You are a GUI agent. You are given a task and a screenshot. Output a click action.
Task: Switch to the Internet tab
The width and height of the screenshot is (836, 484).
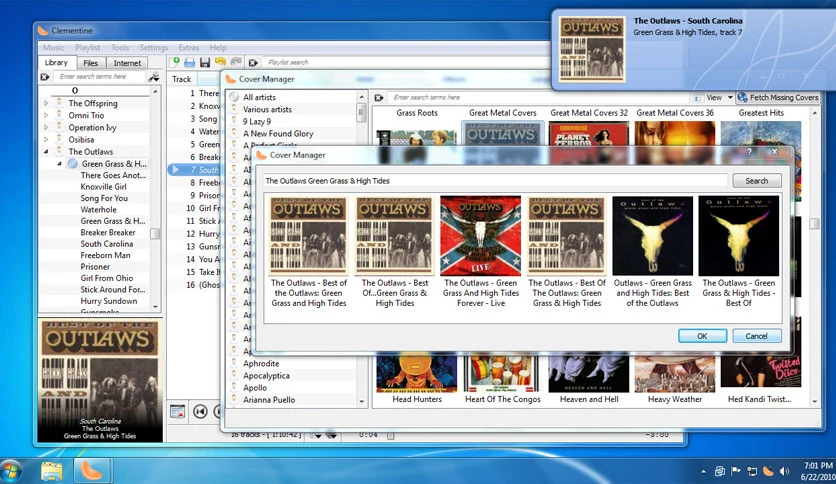tap(127, 63)
